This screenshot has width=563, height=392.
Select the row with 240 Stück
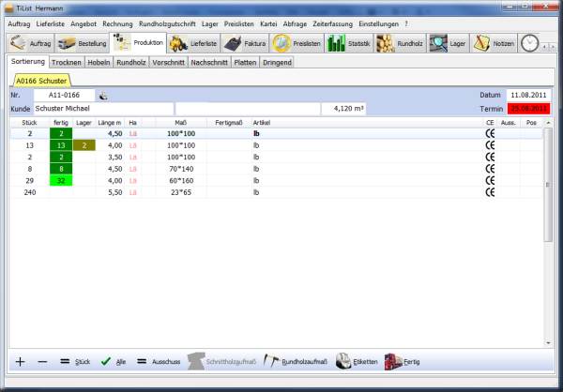pyautogui.click(x=276, y=192)
